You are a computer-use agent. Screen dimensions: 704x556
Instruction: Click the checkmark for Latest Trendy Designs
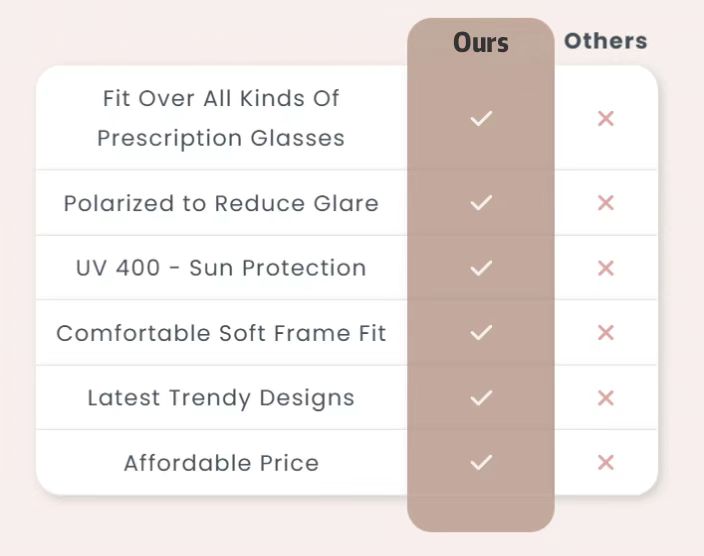[481, 398]
